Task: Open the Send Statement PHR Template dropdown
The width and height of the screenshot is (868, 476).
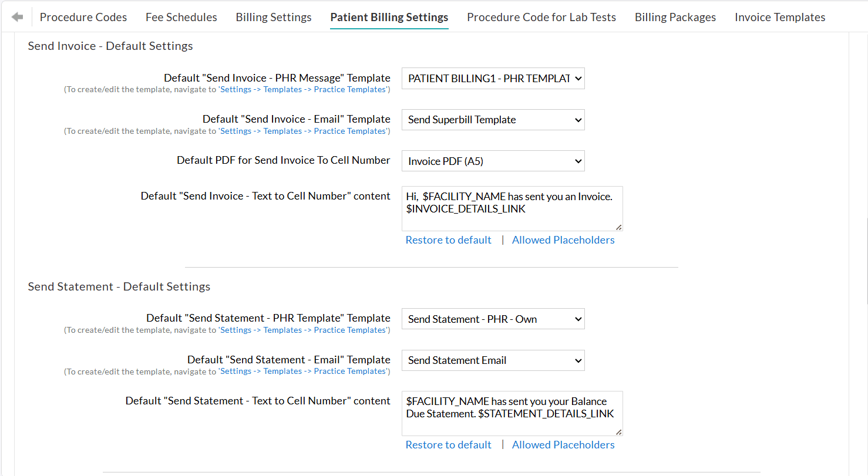Action: tap(493, 319)
